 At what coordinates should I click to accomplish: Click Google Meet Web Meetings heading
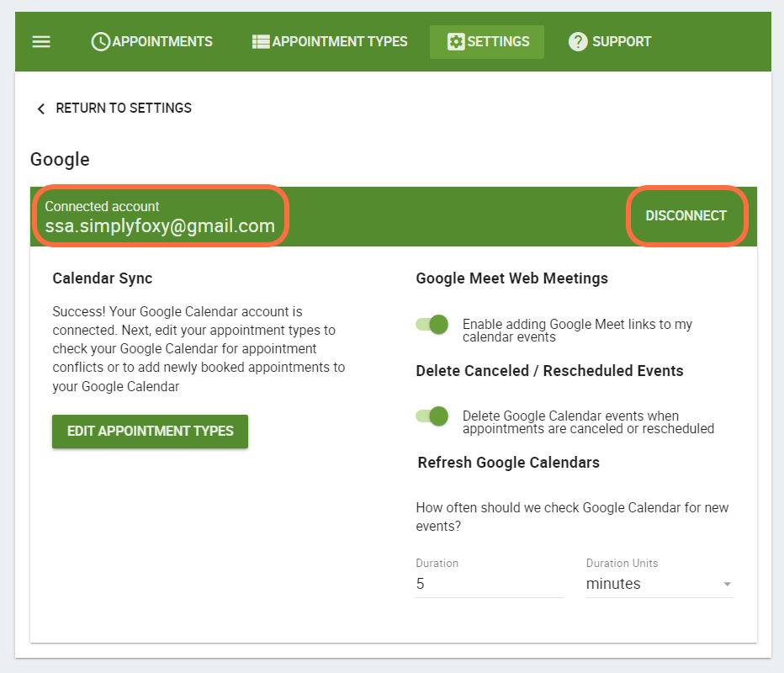click(x=512, y=278)
